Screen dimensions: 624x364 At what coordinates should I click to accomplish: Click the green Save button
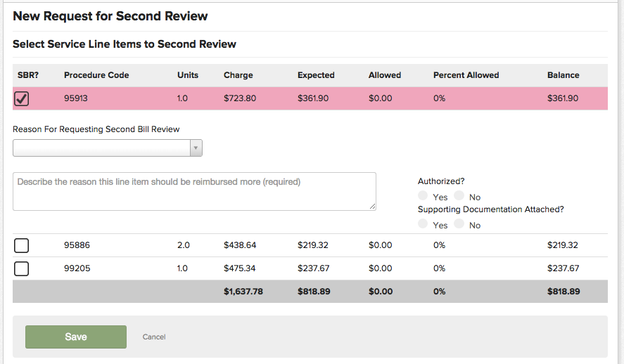[x=76, y=337]
